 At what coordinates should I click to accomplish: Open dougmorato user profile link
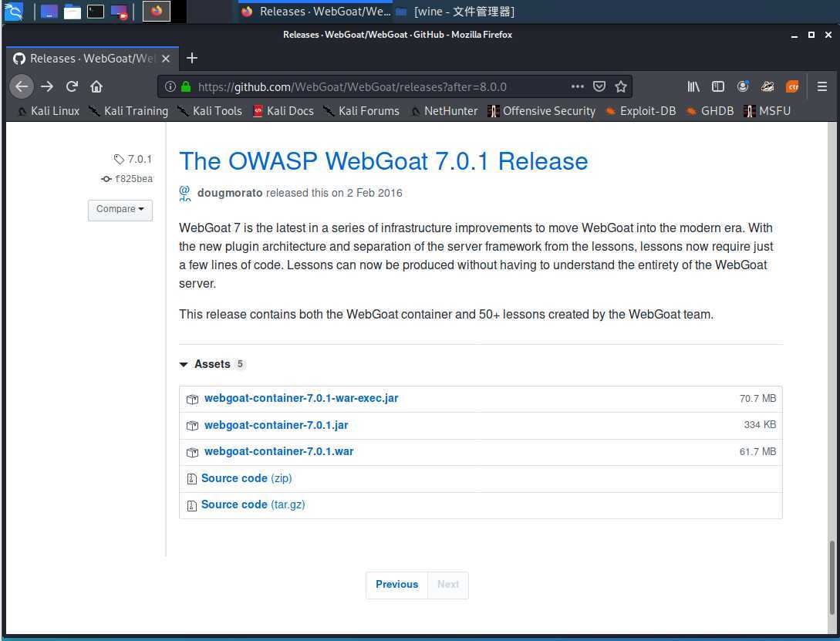click(x=230, y=193)
